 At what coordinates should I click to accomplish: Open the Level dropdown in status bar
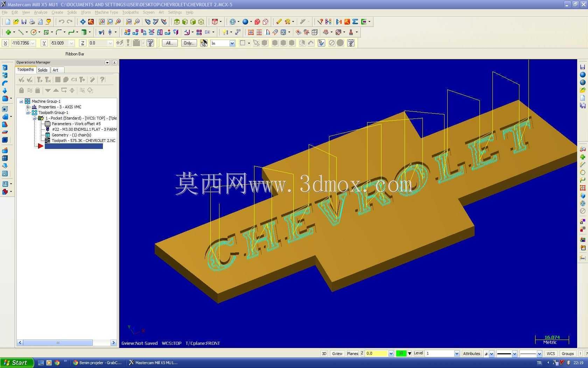click(x=457, y=354)
